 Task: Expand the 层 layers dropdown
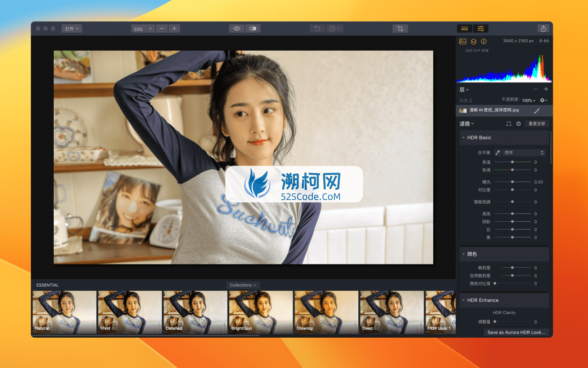click(464, 89)
